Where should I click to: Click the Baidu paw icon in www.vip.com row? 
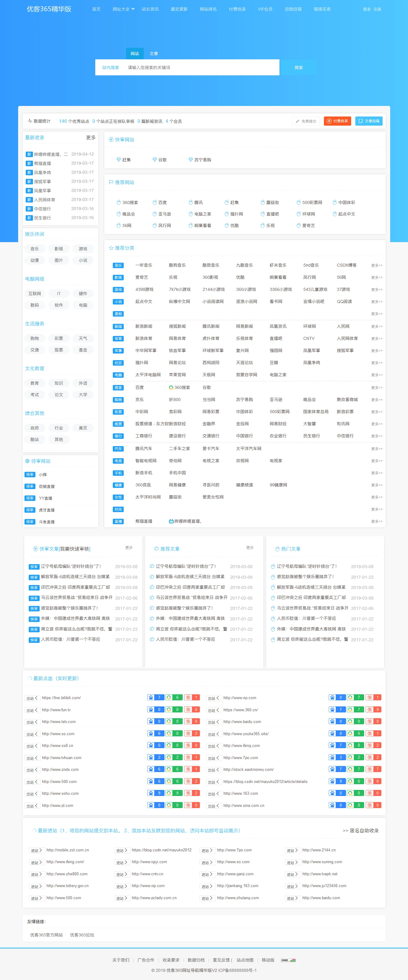pyautogui.click(x=332, y=697)
